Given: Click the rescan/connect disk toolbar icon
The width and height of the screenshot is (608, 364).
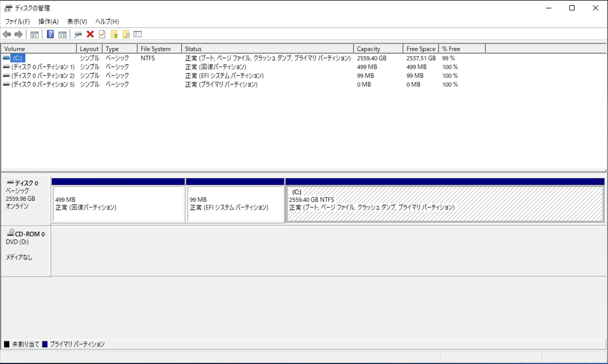Looking at the screenshot, I should click(x=78, y=34).
